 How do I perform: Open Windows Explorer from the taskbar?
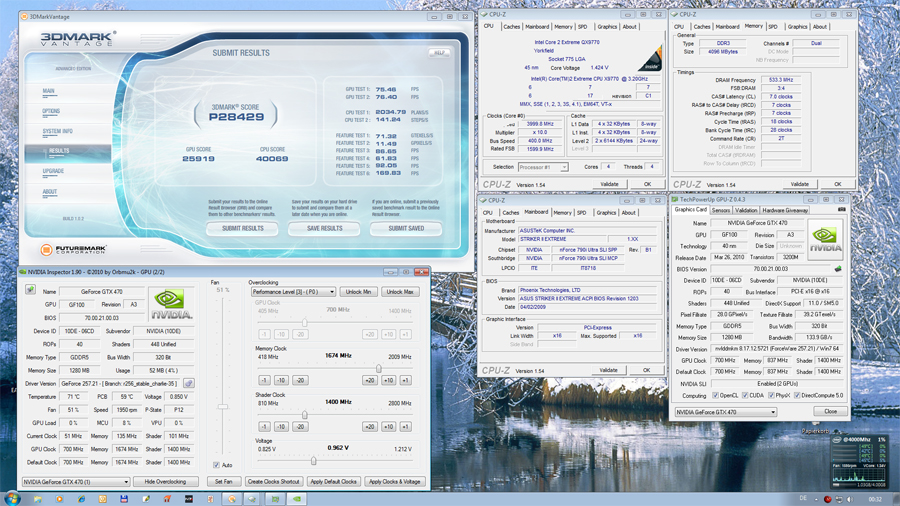point(38,499)
